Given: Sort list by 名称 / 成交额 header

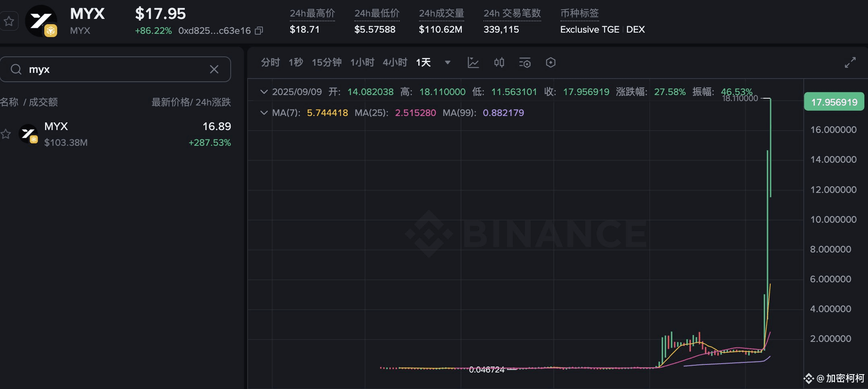Looking at the screenshot, I should 29,102.
